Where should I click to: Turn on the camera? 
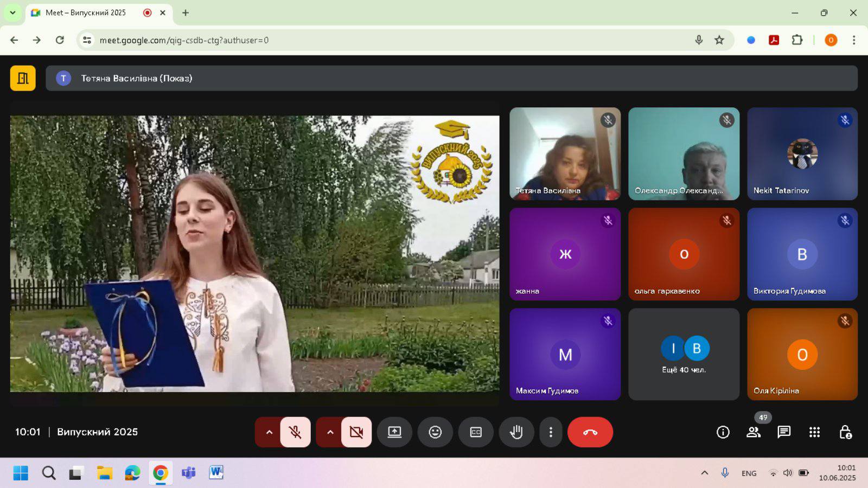(x=356, y=432)
